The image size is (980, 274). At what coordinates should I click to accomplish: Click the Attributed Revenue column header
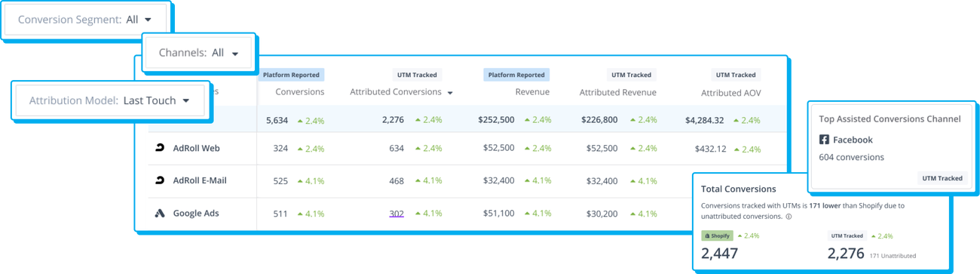[617, 92]
